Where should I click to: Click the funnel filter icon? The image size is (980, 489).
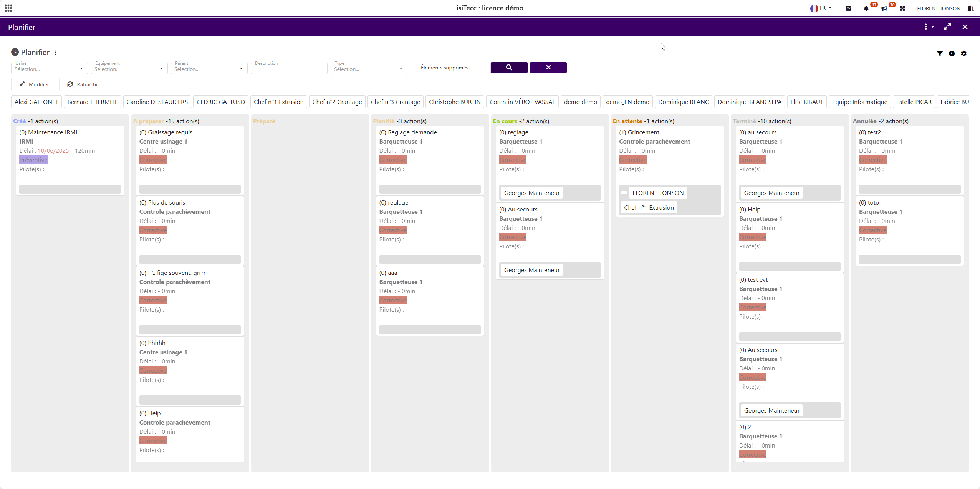tap(940, 53)
